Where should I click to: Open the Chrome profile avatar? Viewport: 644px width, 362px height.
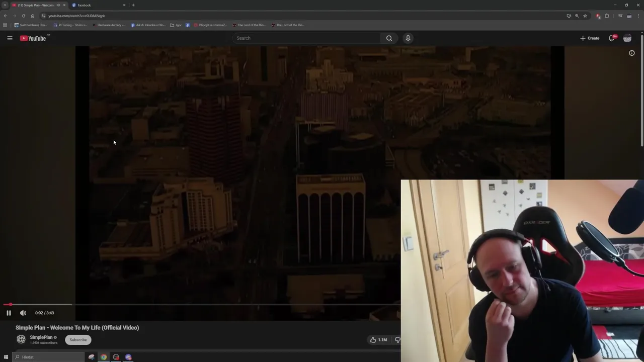[x=629, y=16]
